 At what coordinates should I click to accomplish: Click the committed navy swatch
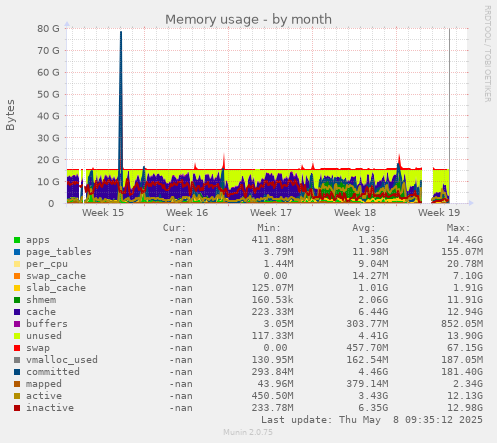point(17,372)
